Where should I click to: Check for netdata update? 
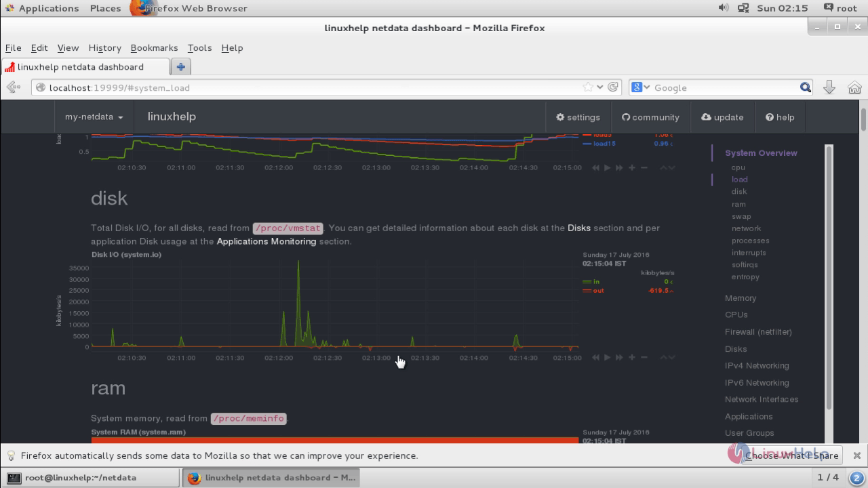point(722,117)
